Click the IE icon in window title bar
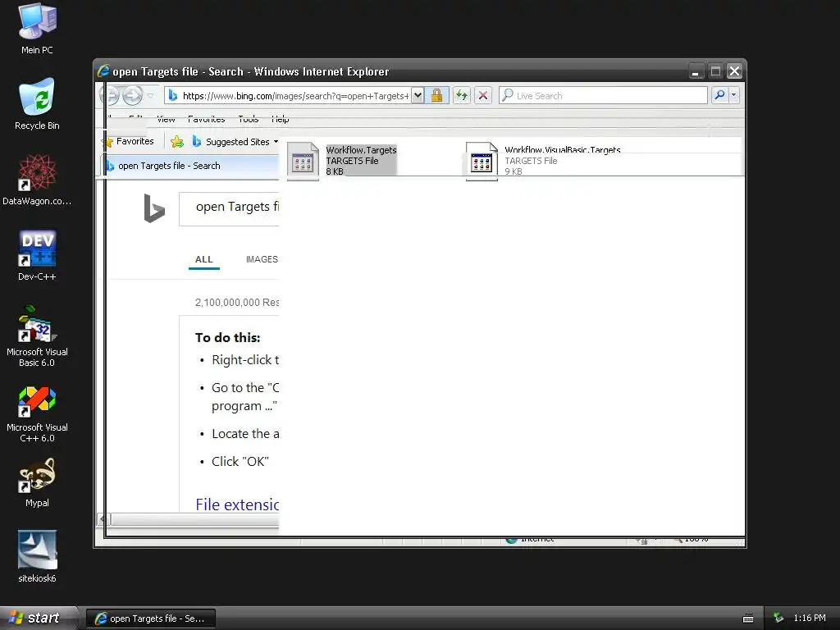Screen dimensions: 840x630 (103, 71)
